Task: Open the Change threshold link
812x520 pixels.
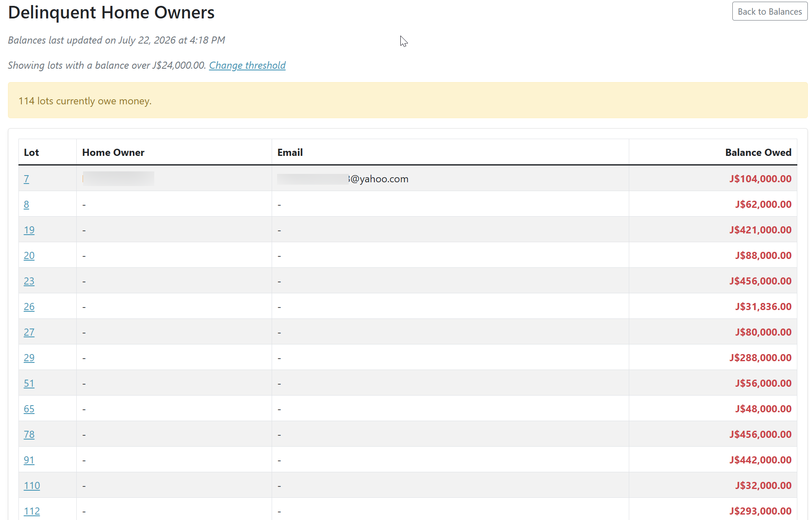Action: (247, 65)
